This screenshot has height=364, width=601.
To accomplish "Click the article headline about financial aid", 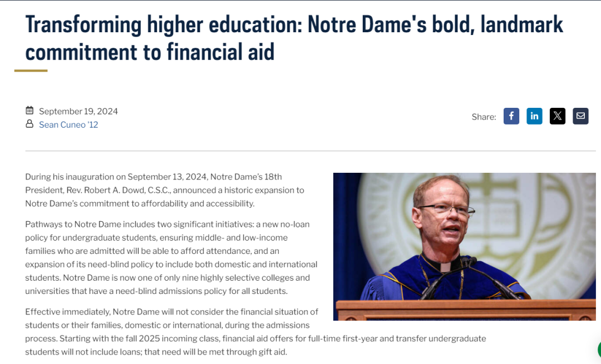I will click(x=294, y=38).
